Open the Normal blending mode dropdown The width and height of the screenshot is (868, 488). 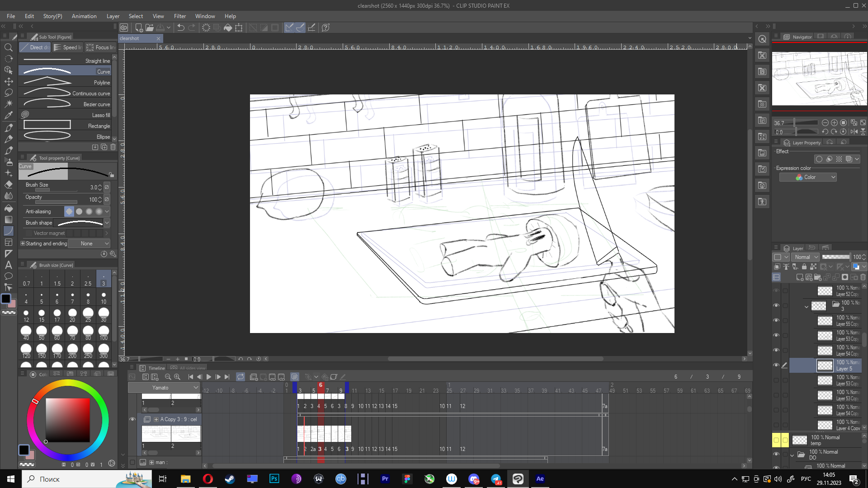(x=806, y=257)
